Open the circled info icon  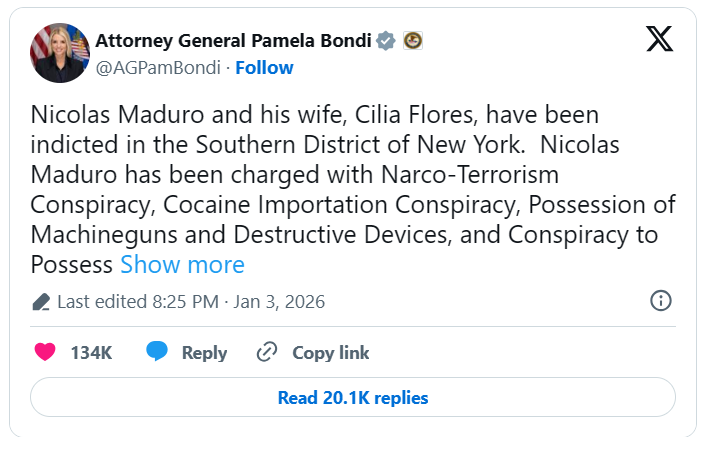pos(660,301)
